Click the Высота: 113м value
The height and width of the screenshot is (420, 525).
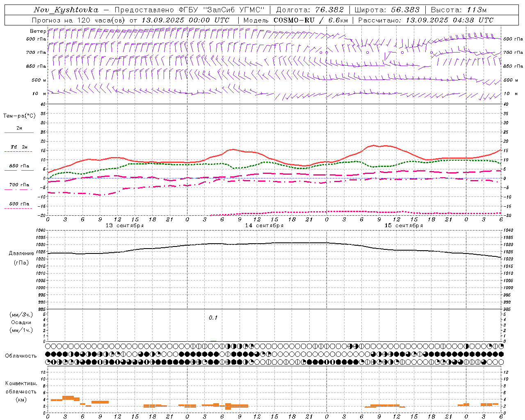click(459, 10)
